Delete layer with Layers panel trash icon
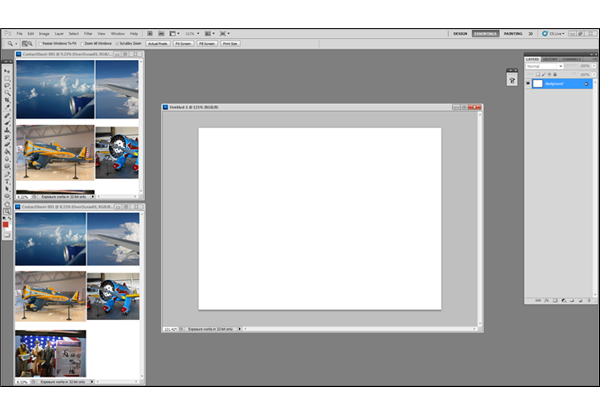Image resolution: width=600 pixels, height=414 pixels. coord(589,300)
